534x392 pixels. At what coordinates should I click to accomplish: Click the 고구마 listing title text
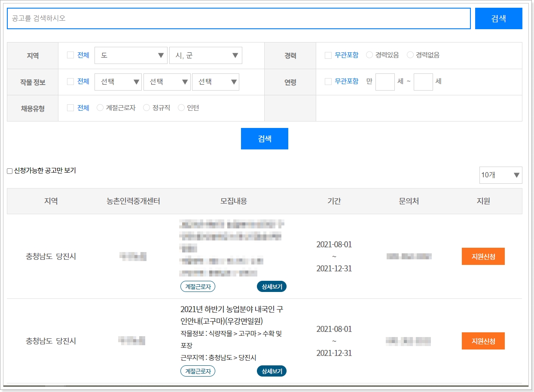[x=232, y=316]
